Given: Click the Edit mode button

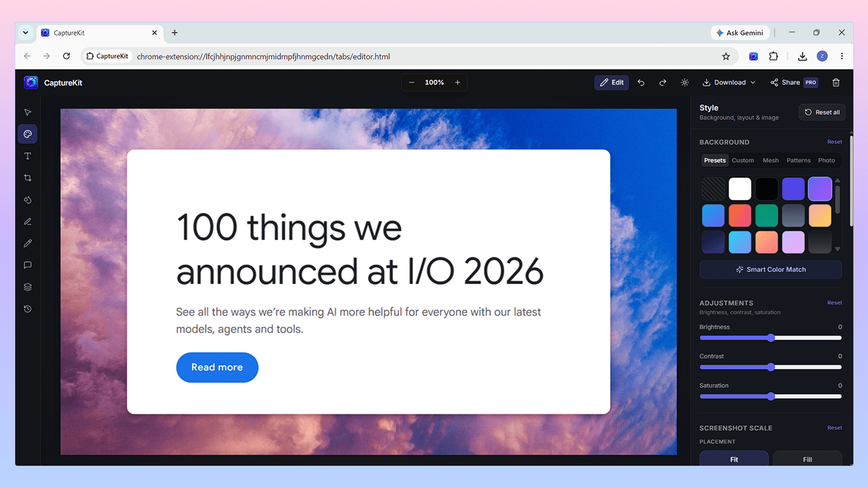Looking at the screenshot, I should [x=611, y=82].
